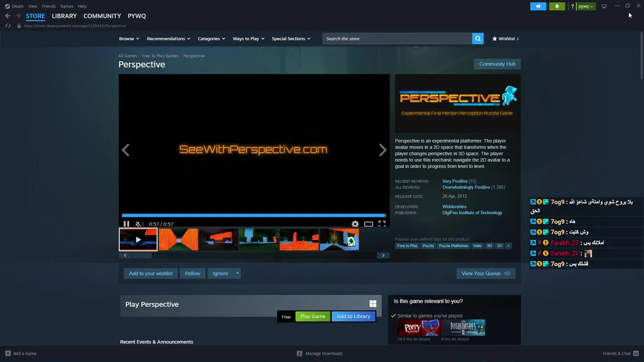Screen dimensions: 644x362
Task: Open the Widdershins developer link
Action: click(454, 207)
